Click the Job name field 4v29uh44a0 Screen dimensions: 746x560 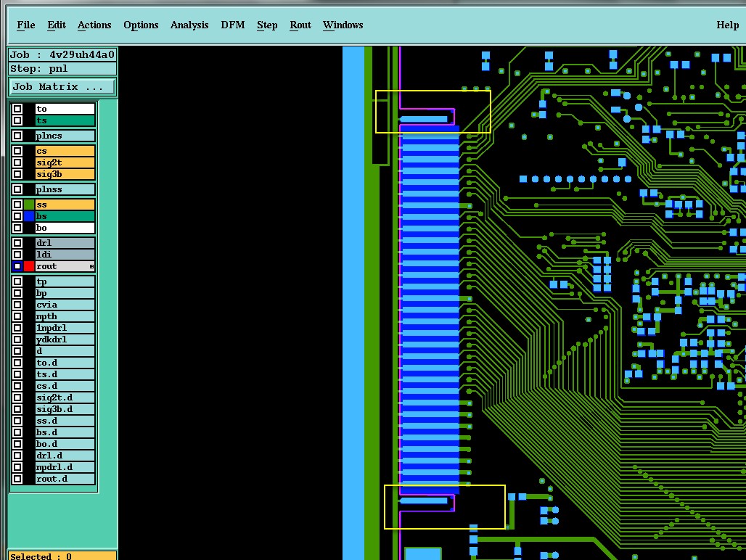(62, 55)
